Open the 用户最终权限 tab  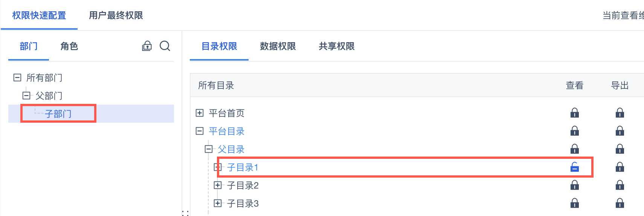coord(116,15)
